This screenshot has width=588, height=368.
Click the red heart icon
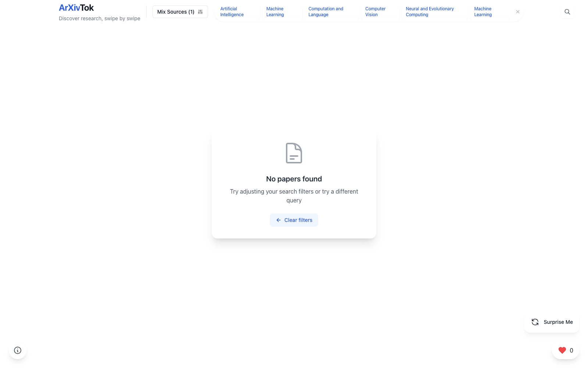point(562,350)
